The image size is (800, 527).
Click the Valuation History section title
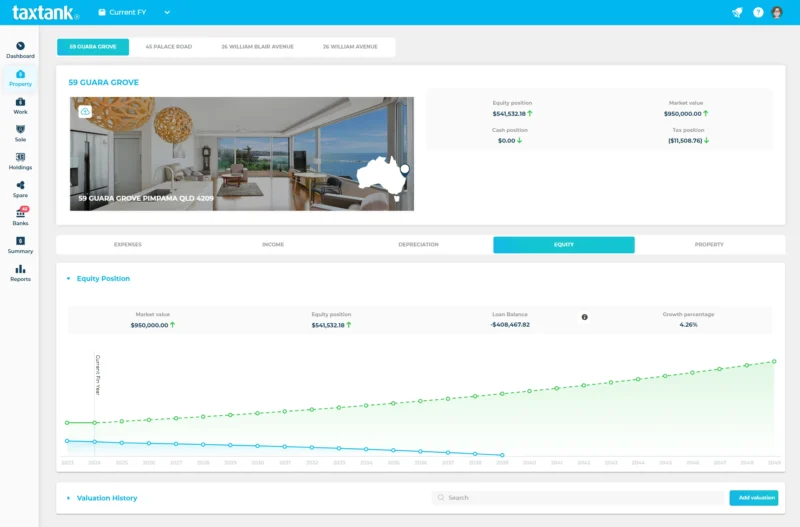(x=107, y=498)
